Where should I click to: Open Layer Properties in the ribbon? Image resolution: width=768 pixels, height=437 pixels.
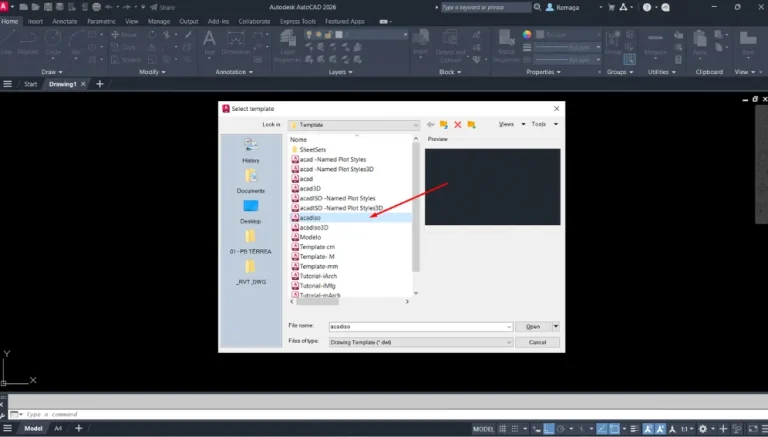(288, 46)
